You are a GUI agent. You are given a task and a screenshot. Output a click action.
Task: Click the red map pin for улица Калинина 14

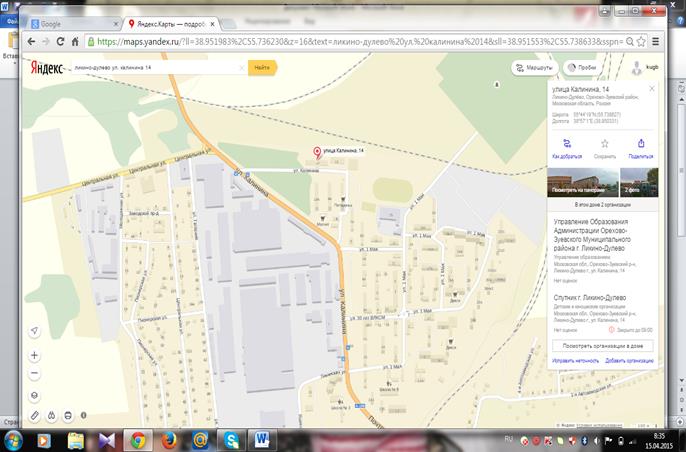point(318,152)
